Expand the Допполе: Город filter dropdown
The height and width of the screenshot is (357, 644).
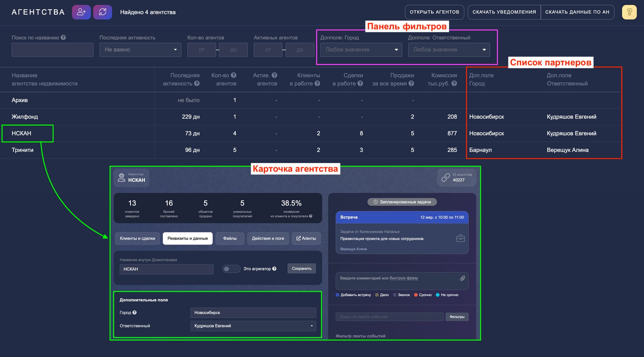(361, 50)
